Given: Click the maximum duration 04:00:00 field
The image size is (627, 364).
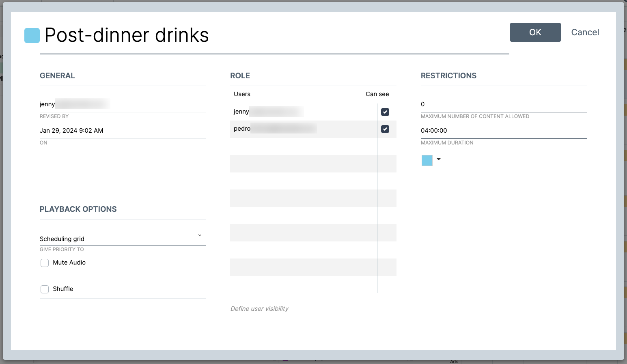Looking at the screenshot, I should click(503, 131).
